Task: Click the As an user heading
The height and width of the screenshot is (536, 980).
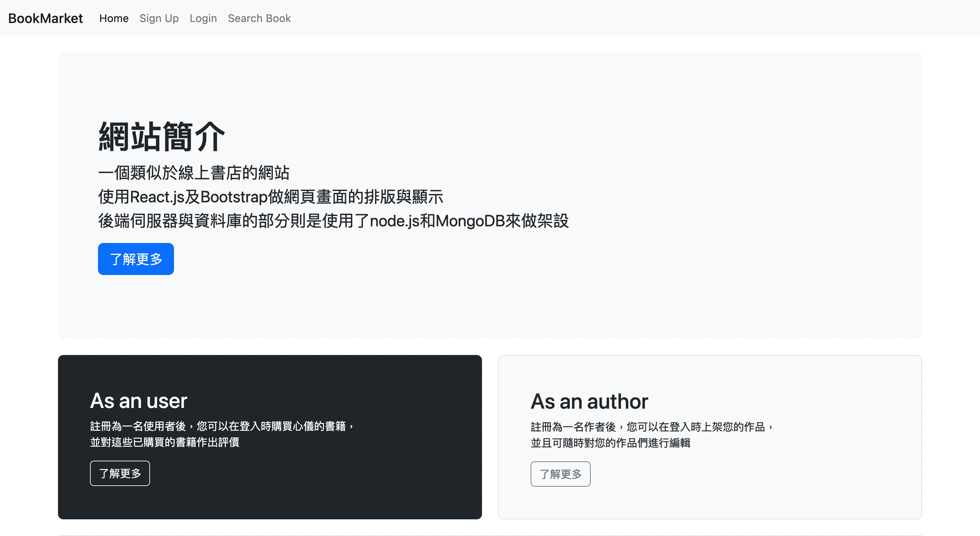Action: coord(138,401)
